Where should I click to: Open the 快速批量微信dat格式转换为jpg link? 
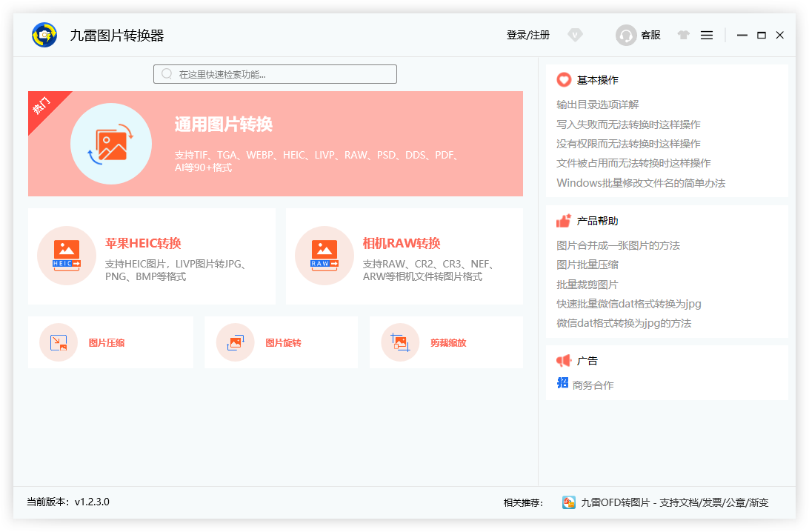click(x=627, y=304)
